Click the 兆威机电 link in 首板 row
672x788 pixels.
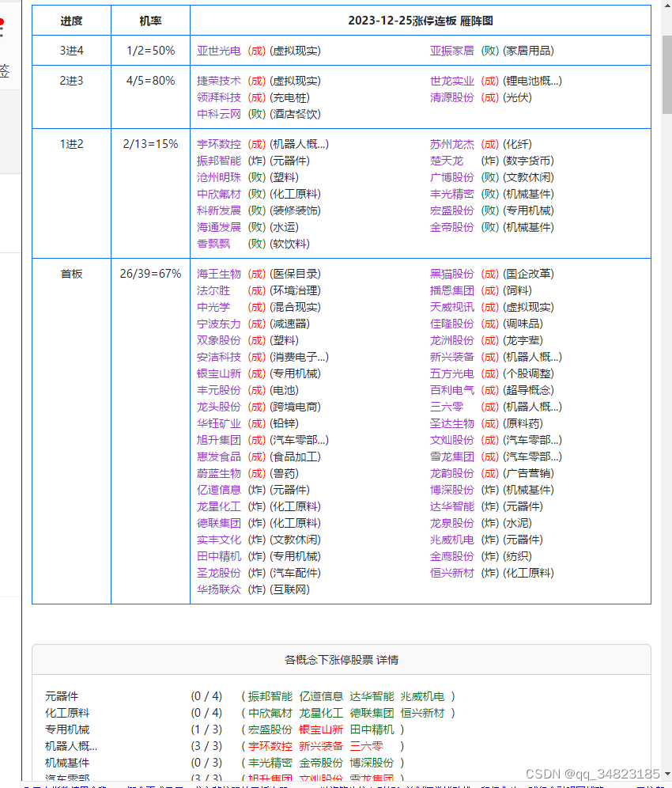451,540
